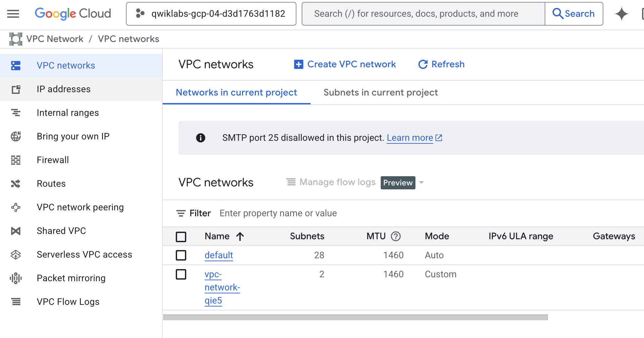Click the Shared VPC icon
Viewport: 644px width, 338px height.
point(16,231)
